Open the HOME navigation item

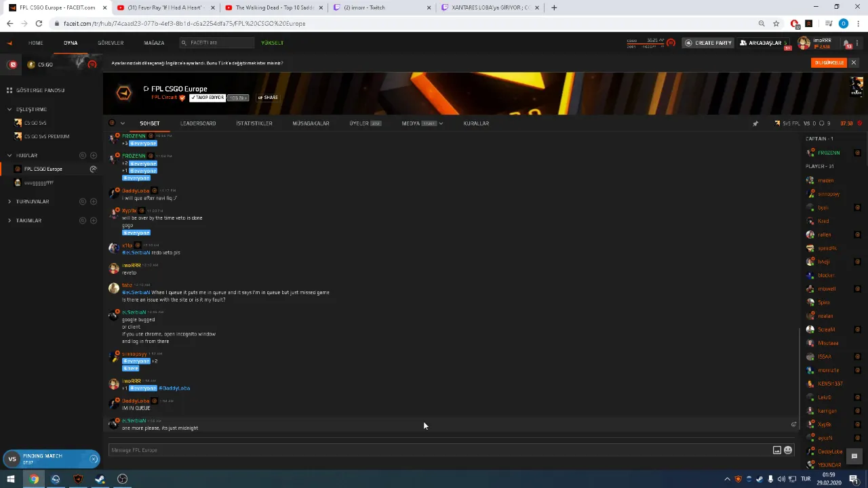[35, 43]
